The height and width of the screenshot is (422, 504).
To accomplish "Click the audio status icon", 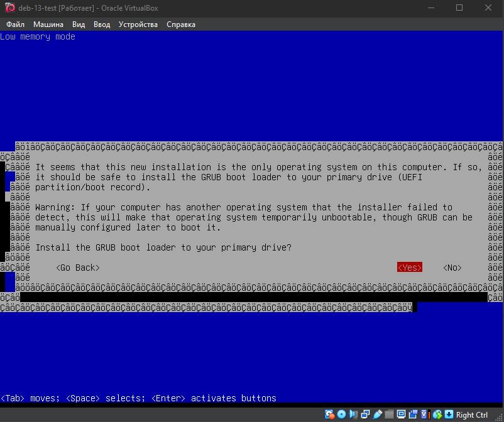I will (x=353, y=414).
